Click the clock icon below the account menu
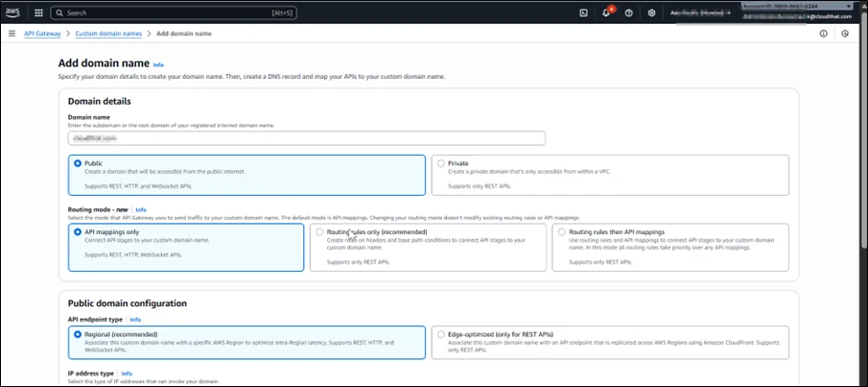 845,34
